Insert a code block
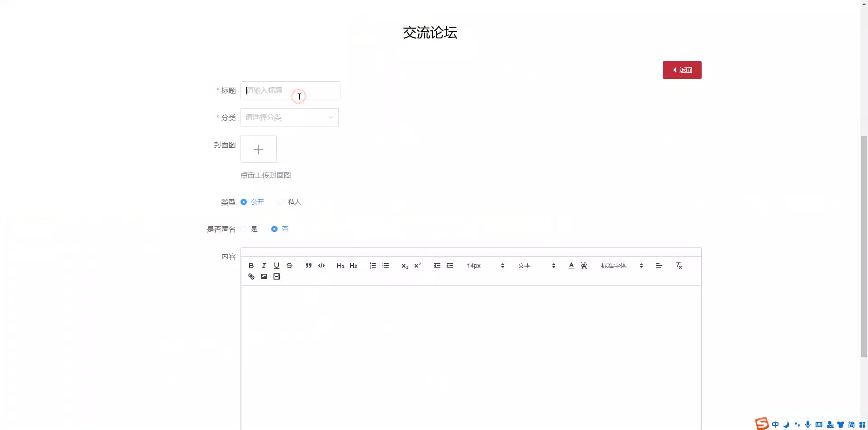Viewport: 868px width, 430px height. click(321, 266)
